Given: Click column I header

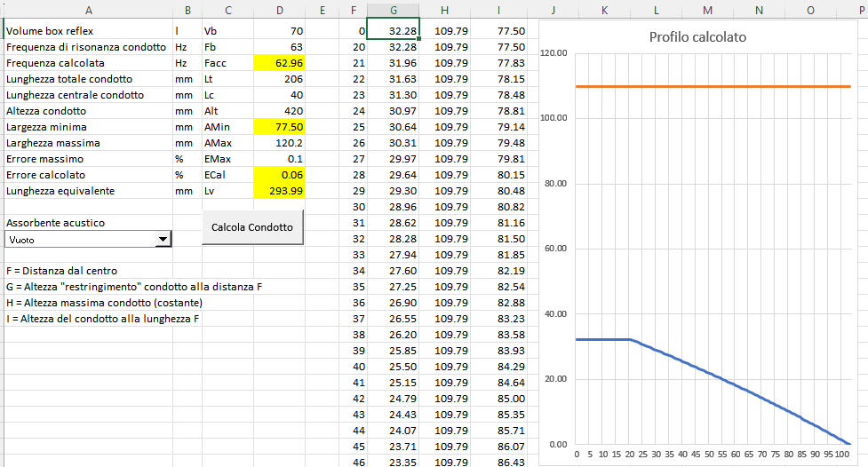Looking at the screenshot, I should (499, 10).
